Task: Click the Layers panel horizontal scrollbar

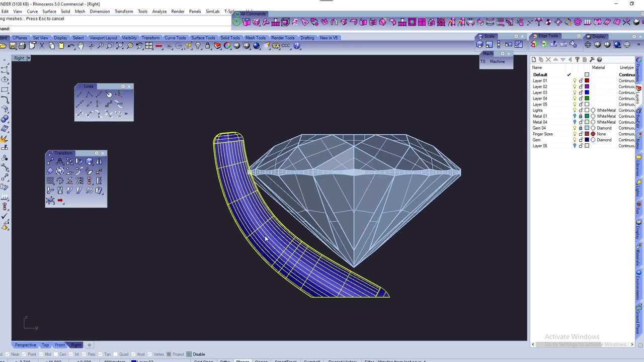Action: pos(583,345)
